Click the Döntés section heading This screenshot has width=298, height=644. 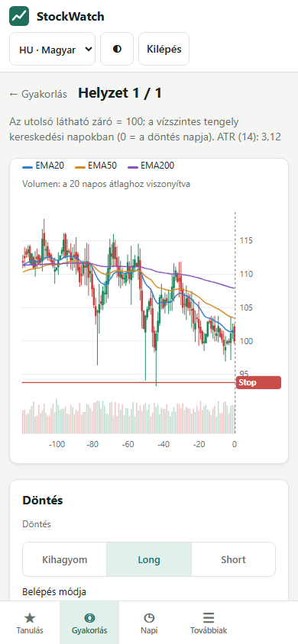(x=42, y=501)
